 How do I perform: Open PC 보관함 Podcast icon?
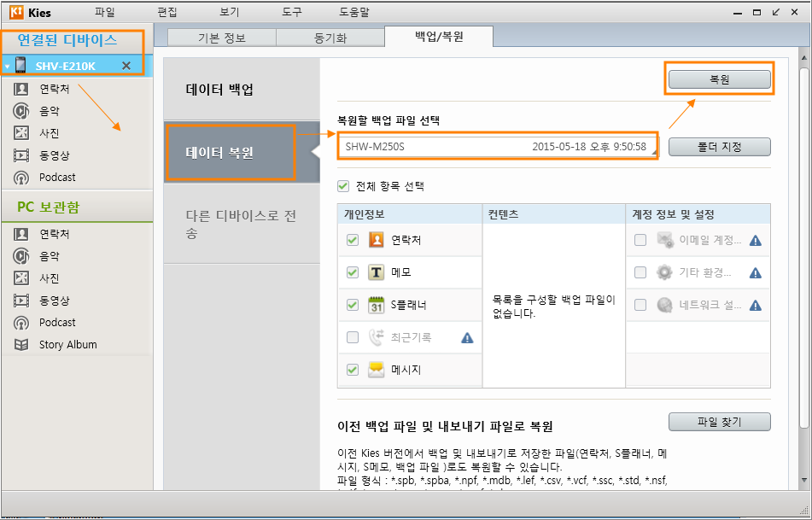[x=21, y=323]
